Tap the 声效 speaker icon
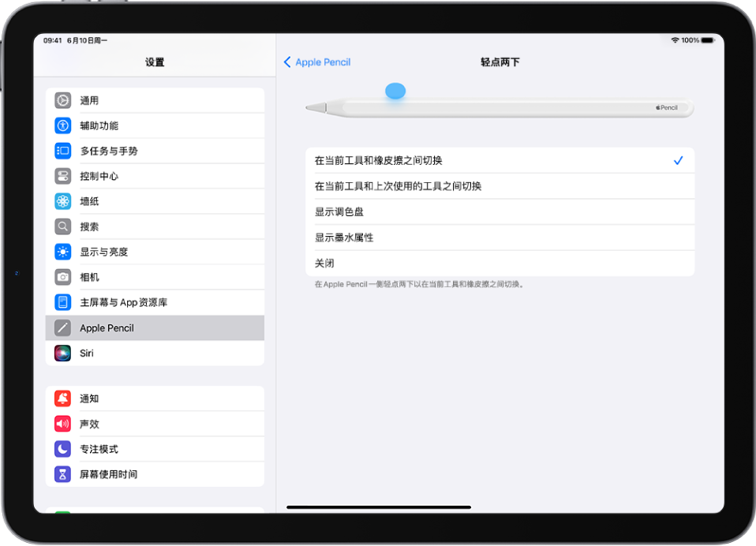Screen dimensions: 756x546 pyautogui.click(x=62, y=424)
